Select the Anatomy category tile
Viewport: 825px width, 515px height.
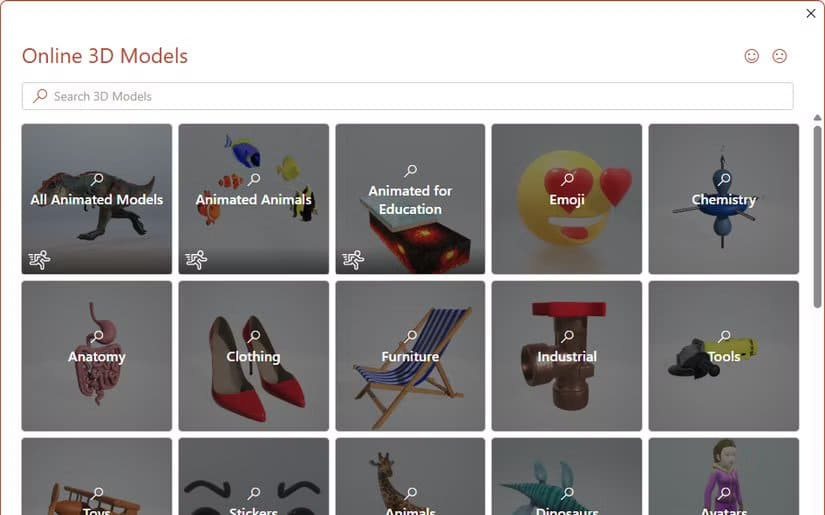tap(97, 356)
